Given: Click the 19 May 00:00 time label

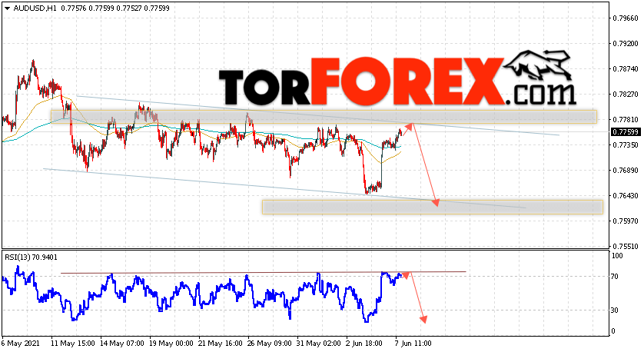Looking at the screenshot, I should [171, 343].
